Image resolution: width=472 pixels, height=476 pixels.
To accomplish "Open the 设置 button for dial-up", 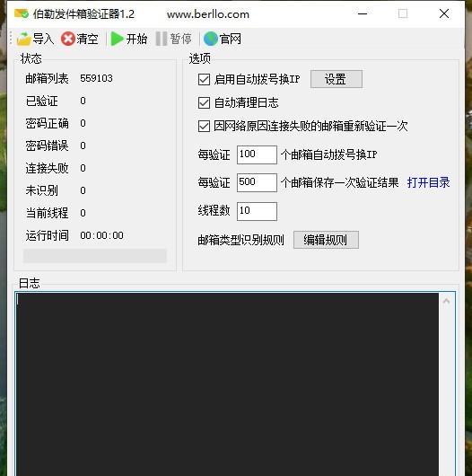I will point(337,79).
